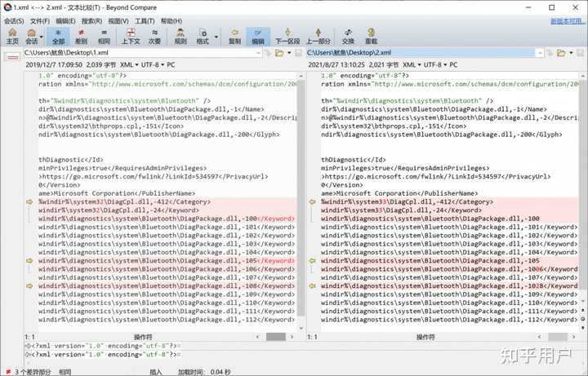Click the 格式 format toolbar icon
588x376 pixels.
pos(203,37)
